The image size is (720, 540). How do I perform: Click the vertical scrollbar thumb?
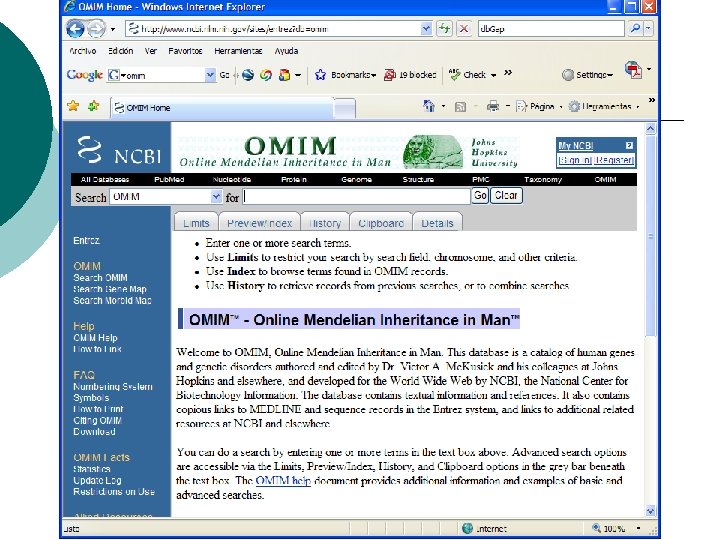point(651,236)
